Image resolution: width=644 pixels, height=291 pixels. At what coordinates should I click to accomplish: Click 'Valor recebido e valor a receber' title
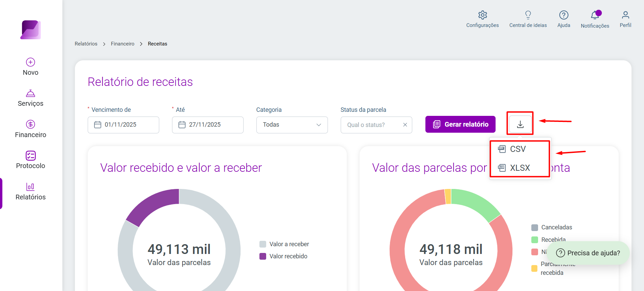point(181,168)
